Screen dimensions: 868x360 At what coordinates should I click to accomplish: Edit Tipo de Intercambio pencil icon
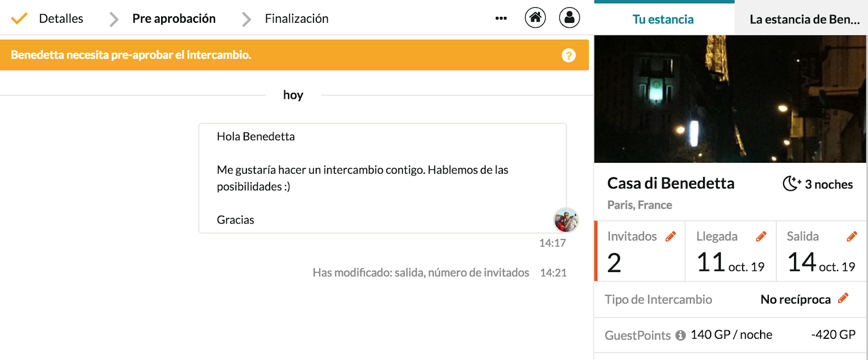point(843,298)
